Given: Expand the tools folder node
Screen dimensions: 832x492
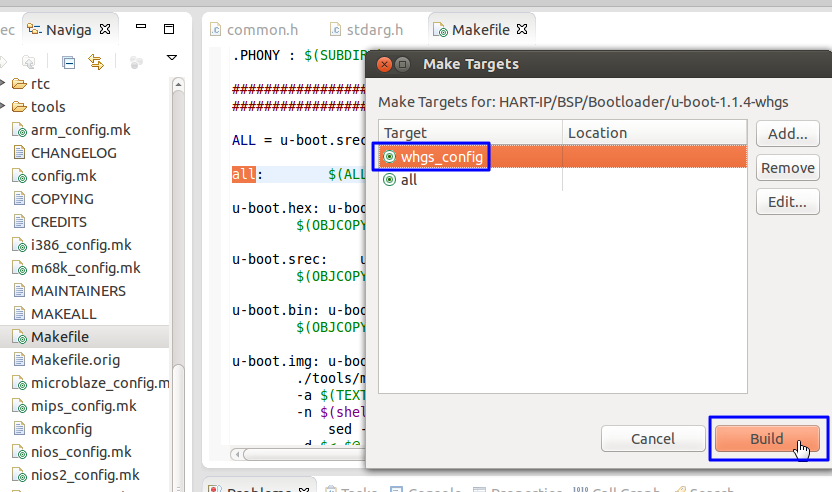Looking at the screenshot, I should pyautogui.click(x=3, y=106).
